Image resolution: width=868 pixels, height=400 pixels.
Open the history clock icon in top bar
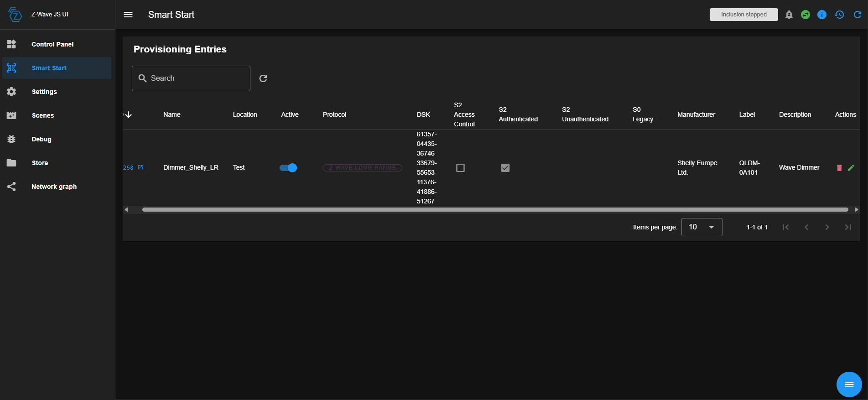click(x=839, y=15)
